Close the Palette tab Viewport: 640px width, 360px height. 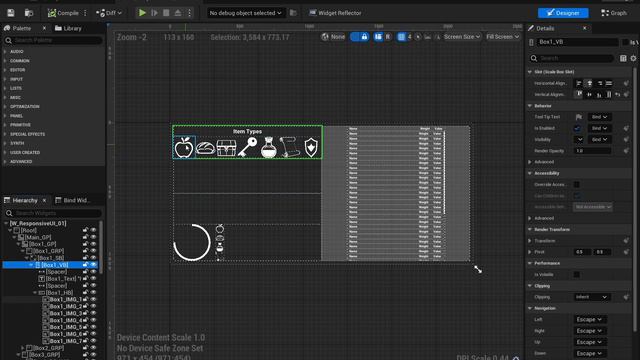click(x=44, y=28)
